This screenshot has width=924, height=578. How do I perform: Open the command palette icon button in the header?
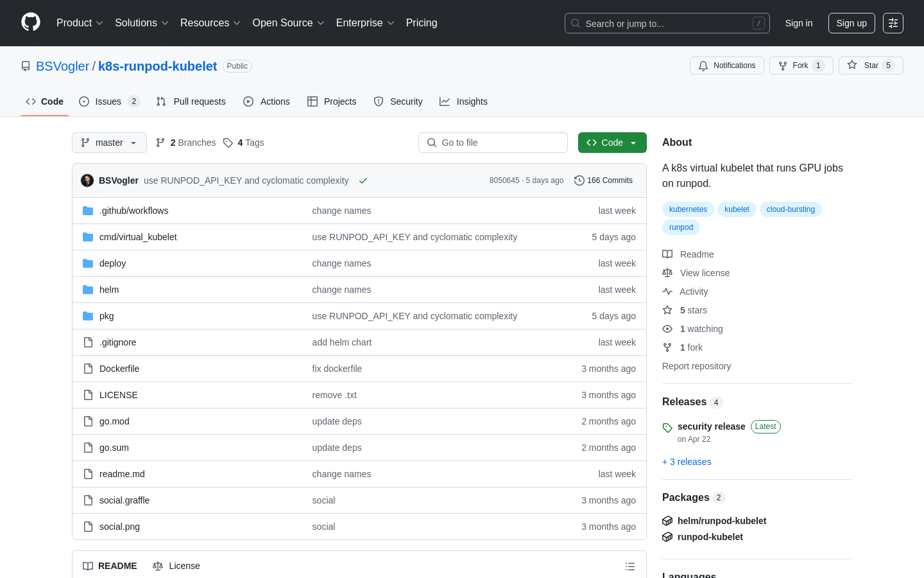(893, 23)
